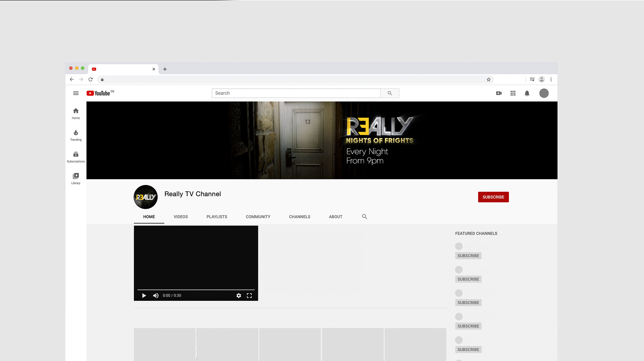Open a new browser tab
The height and width of the screenshot is (361, 644).
(x=165, y=69)
